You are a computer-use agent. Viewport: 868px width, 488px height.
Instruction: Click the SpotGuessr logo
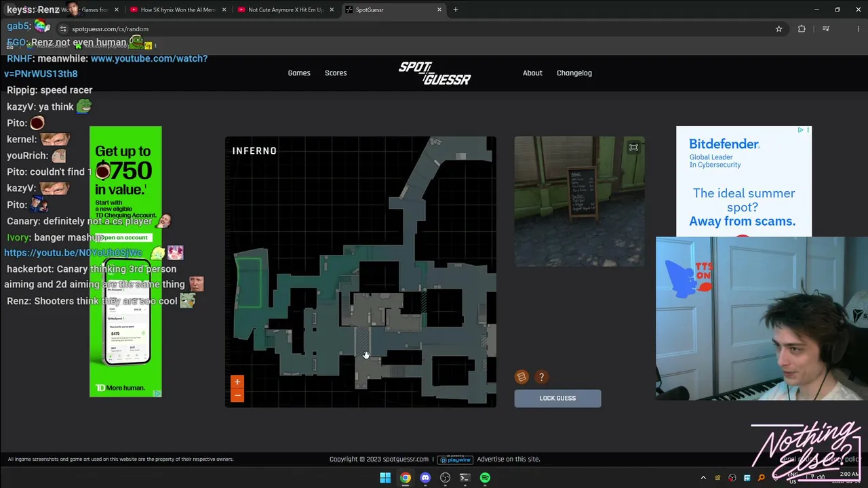[435, 73]
